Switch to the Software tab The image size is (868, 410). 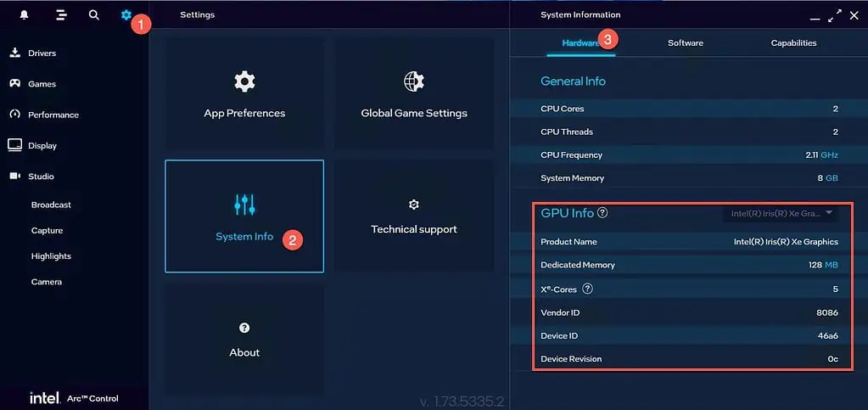pyautogui.click(x=685, y=43)
